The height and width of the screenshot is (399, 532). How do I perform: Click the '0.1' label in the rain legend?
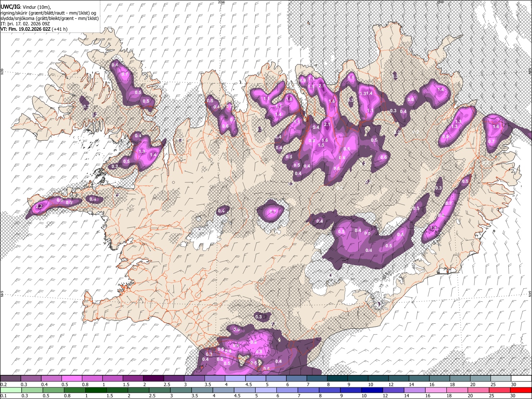click(3, 396)
